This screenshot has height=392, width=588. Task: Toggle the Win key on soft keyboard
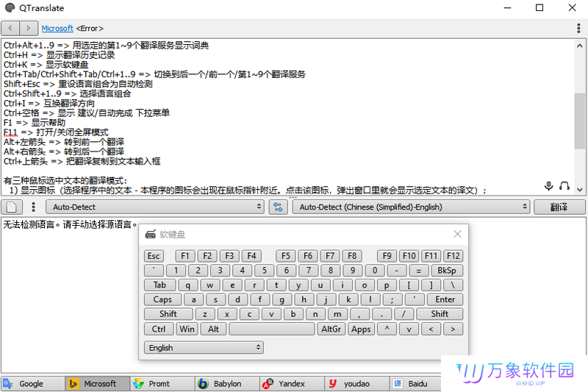click(187, 329)
